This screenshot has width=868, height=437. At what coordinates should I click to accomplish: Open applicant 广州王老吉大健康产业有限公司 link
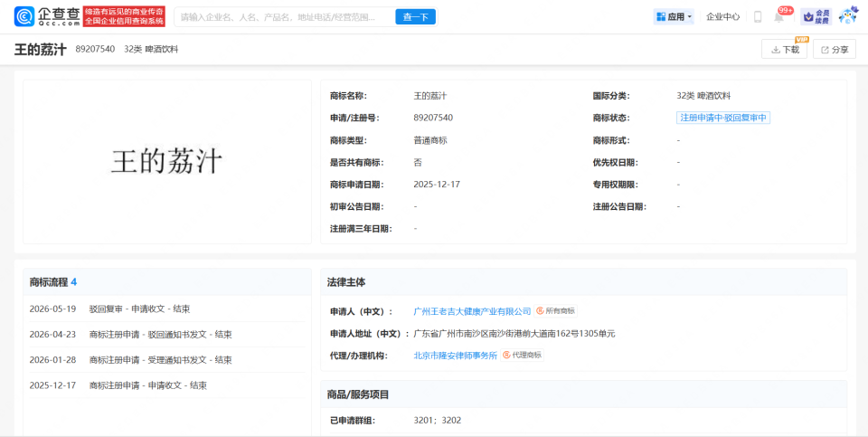(x=472, y=311)
